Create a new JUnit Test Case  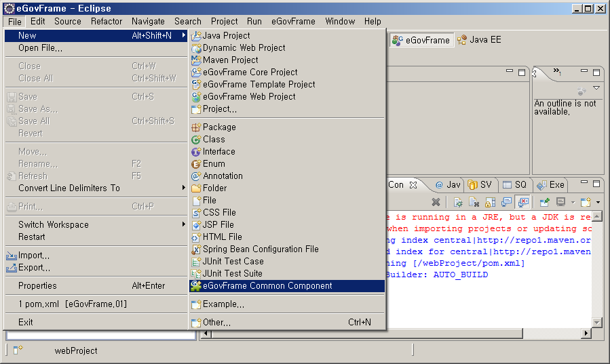(x=233, y=261)
